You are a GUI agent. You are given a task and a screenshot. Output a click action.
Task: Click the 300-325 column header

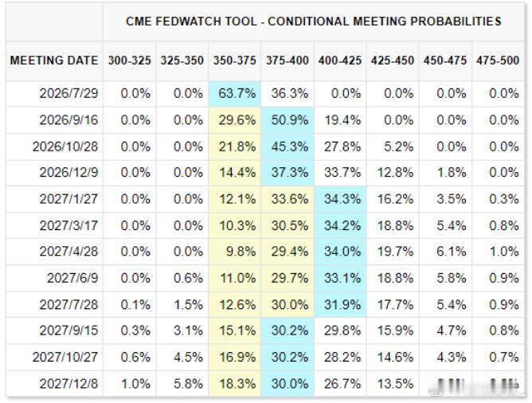point(129,61)
